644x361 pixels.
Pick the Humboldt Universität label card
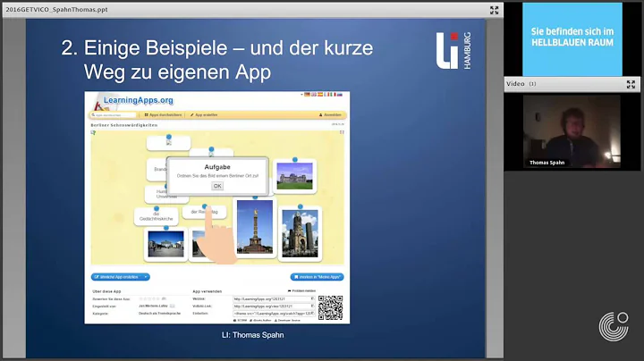pyautogui.click(x=166, y=194)
